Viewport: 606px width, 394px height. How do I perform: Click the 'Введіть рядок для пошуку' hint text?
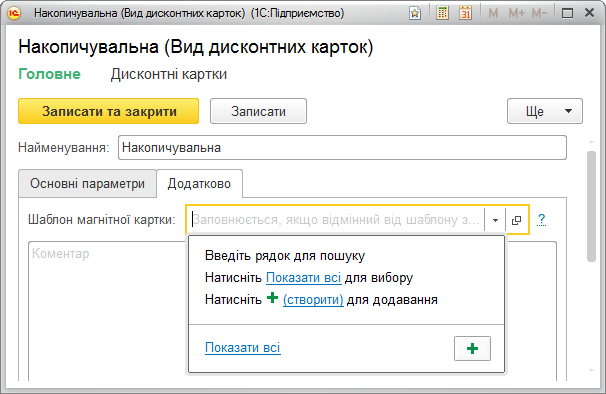pyautogui.click(x=285, y=256)
